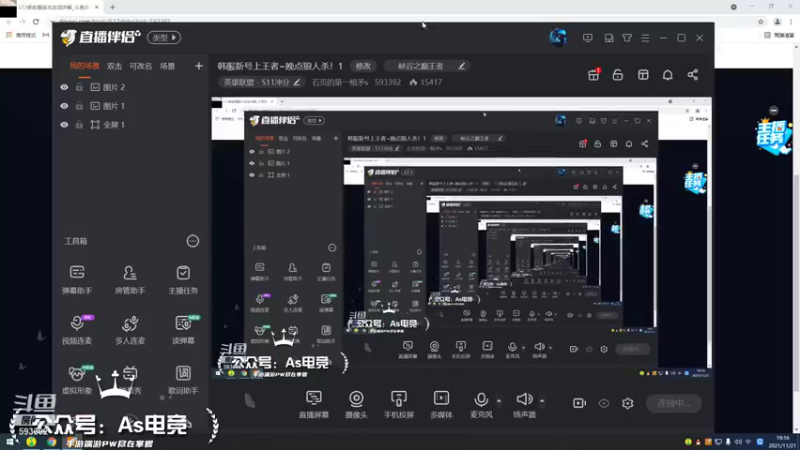800x450 pixels.
Task: Click the user avatar in title bar
Action: tap(558, 38)
